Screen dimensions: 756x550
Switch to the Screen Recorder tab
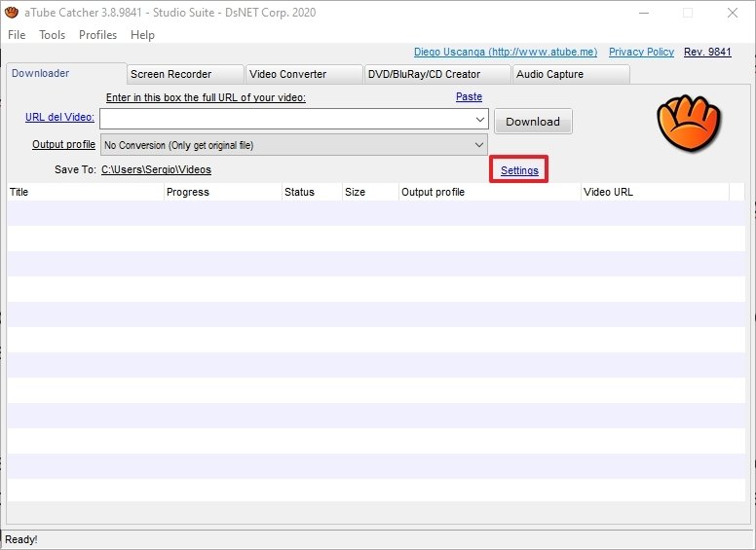point(185,74)
